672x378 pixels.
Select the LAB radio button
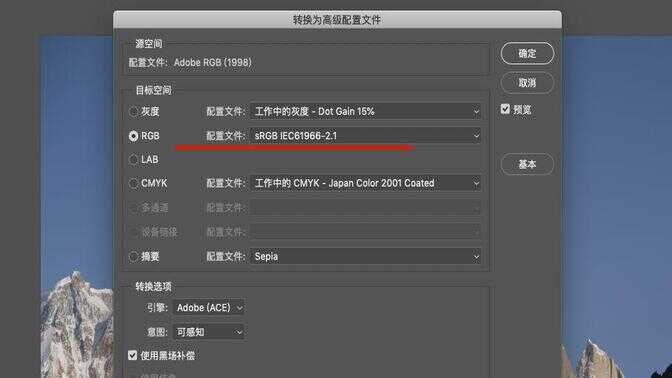click(x=133, y=160)
